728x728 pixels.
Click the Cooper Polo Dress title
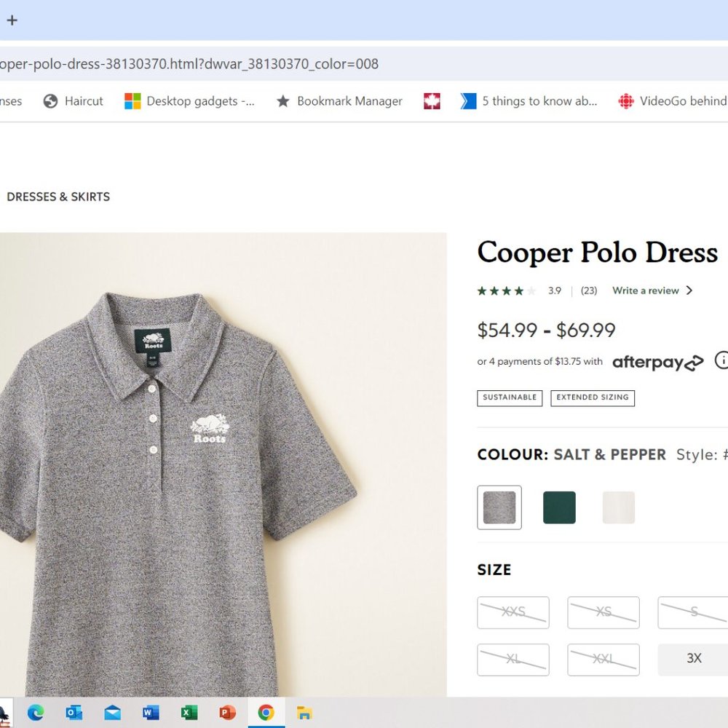(598, 253)
